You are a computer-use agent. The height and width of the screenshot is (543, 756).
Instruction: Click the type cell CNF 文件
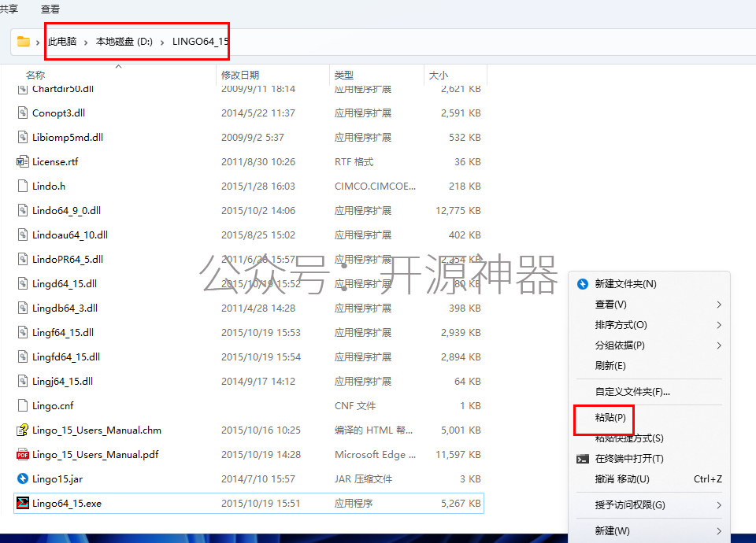tap(355, 406)
